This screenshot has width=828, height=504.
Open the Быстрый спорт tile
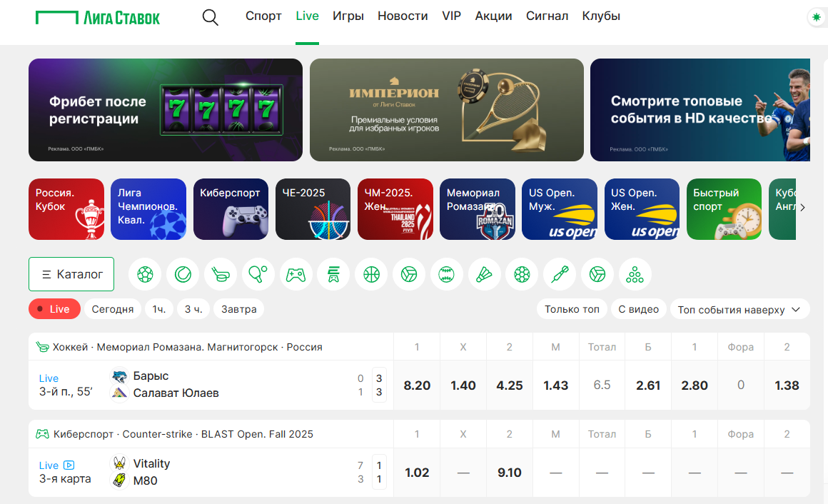(x=724, y=209)
